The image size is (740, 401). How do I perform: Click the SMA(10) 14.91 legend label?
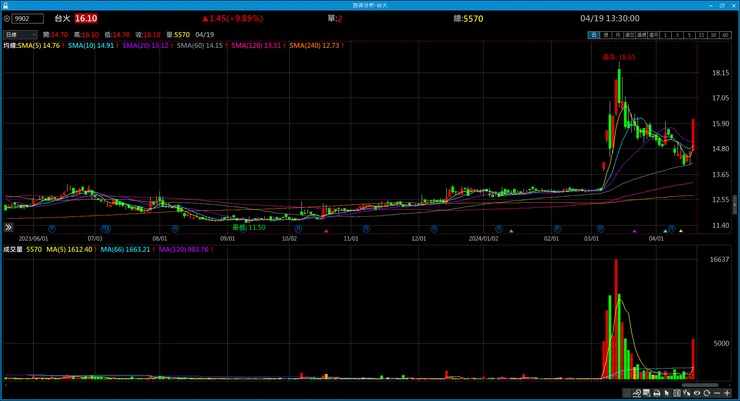coord(91,46)
